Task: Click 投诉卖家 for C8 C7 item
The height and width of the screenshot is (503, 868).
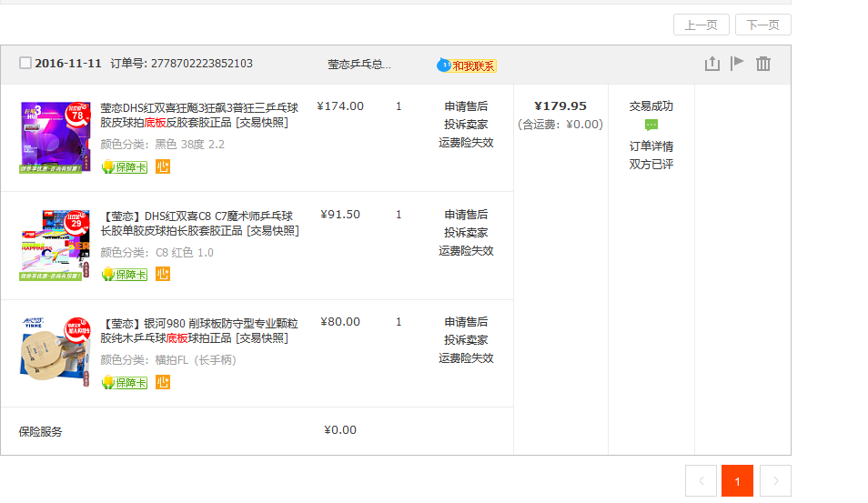Action: 466,233
